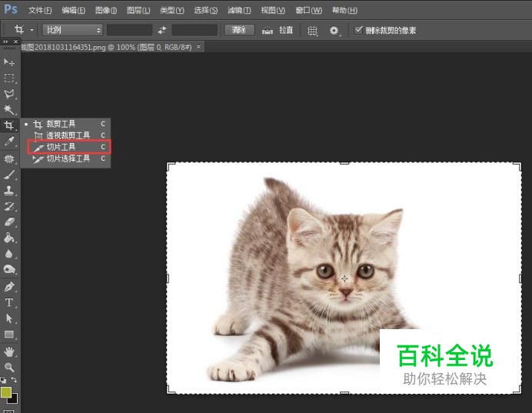Close the document tab
Image resolution: width=532 pixels, height=413 pixels.
[x=199, y=47]
